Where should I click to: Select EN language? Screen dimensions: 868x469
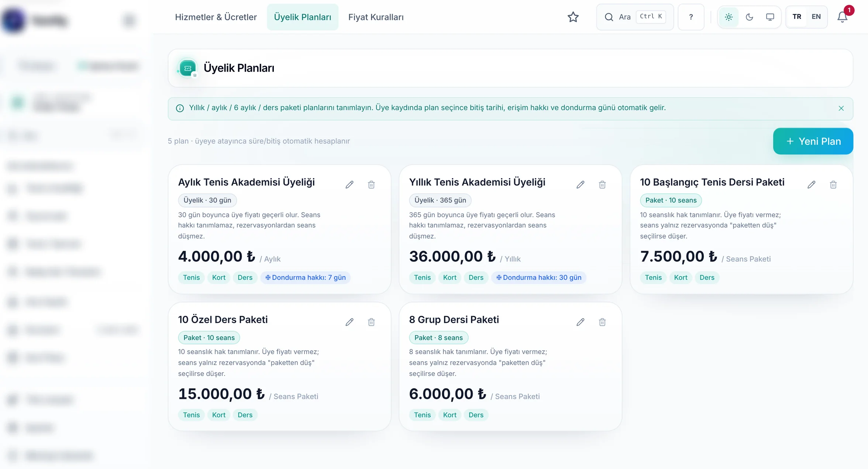(816, 17)
